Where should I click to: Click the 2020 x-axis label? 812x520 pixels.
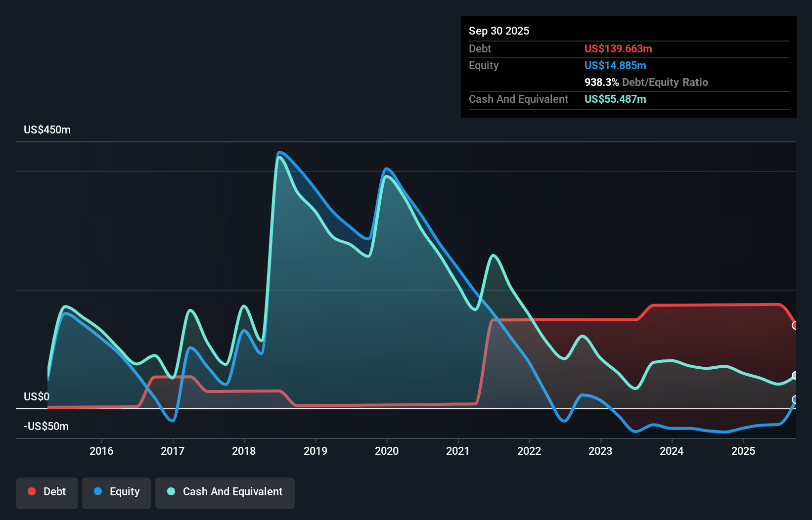pyautogui.click(x=387, y=451)
